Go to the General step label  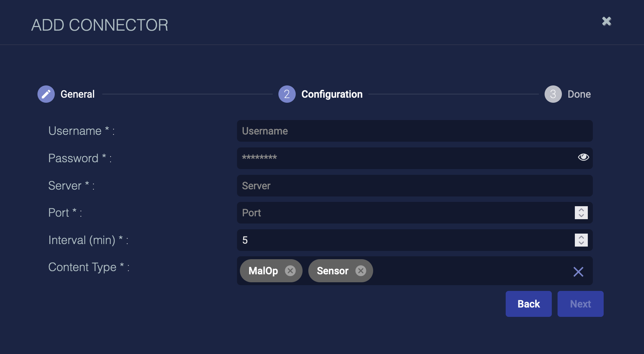point(77,94)
